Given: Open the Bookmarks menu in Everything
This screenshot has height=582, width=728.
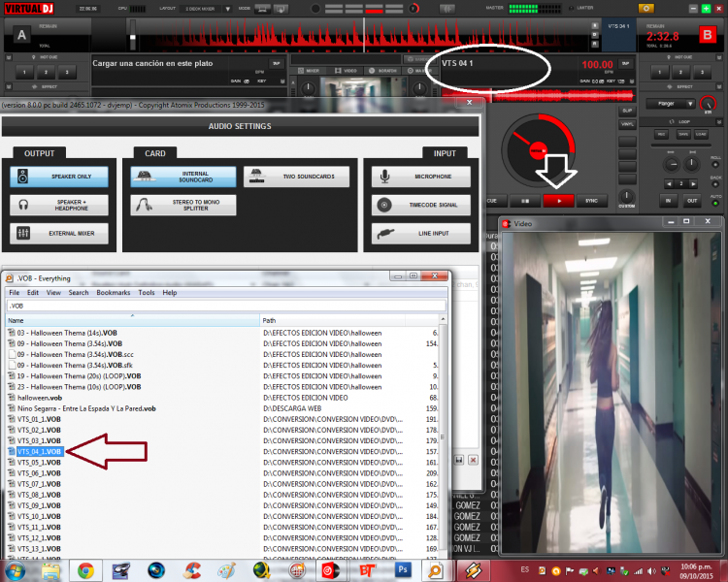Looking at the screenshot, I should (x=114, y=293).
